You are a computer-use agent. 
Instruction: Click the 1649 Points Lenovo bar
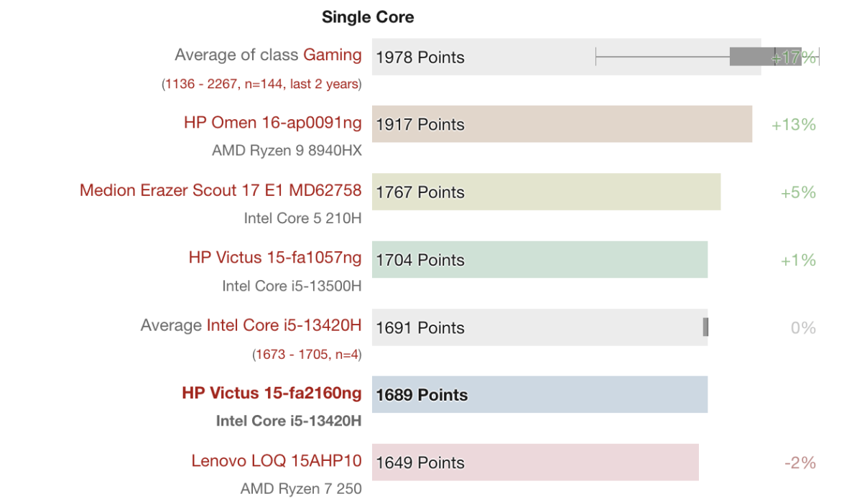coord(535,462)
